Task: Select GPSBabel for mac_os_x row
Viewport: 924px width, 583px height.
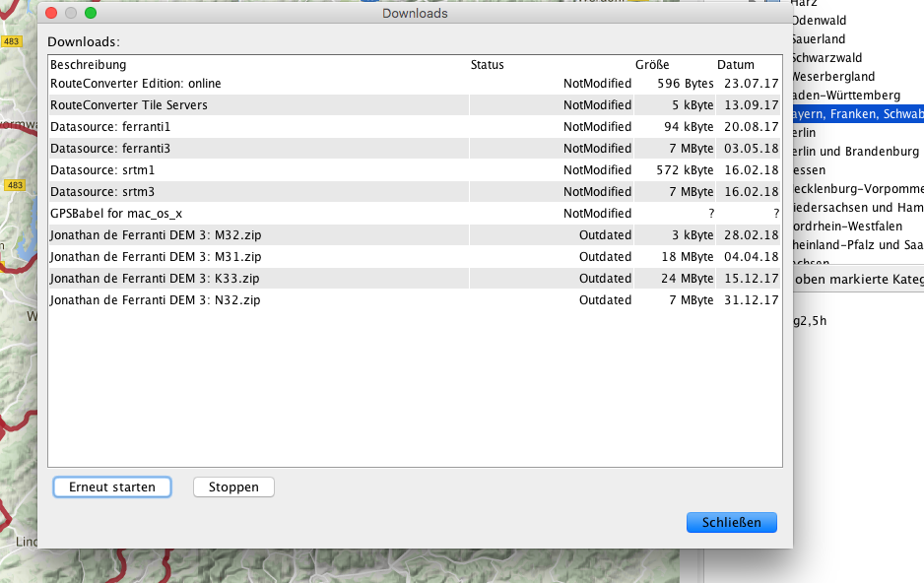Action: pyautogui.click(x=116, y=214)
